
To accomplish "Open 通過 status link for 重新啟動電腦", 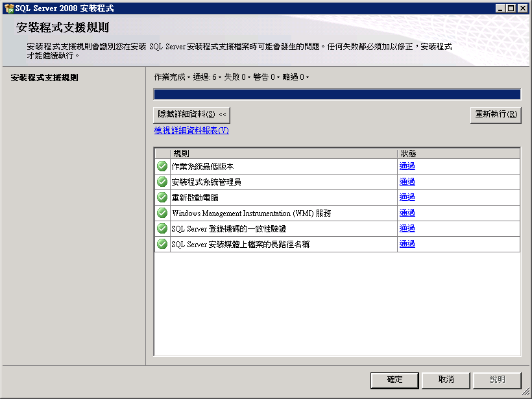I will [x=407, y=197].
